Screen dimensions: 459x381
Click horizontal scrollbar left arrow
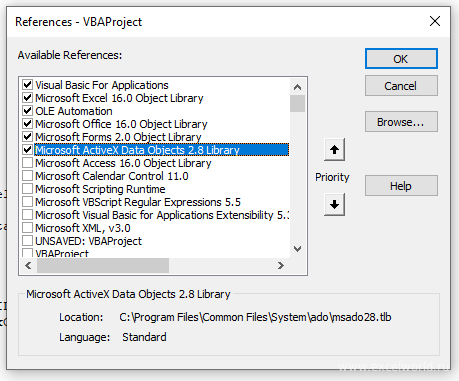28,265
